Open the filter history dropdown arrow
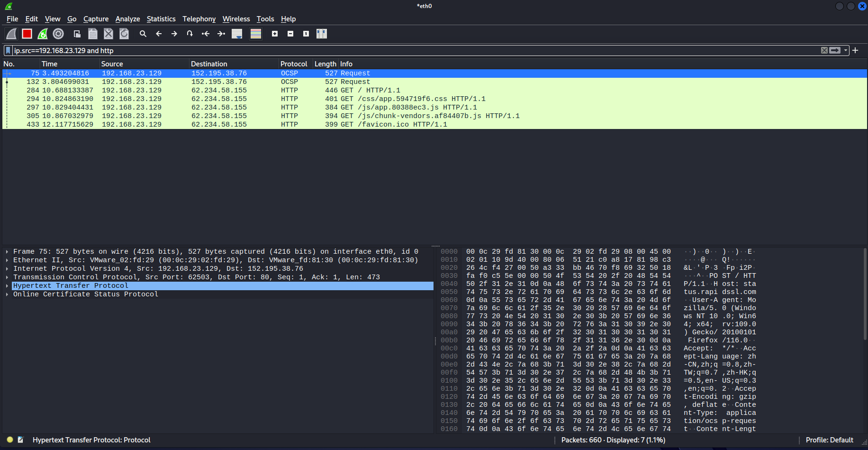This screenshot has width=868, height=450. pyautogui.click(x=846, y=50)
